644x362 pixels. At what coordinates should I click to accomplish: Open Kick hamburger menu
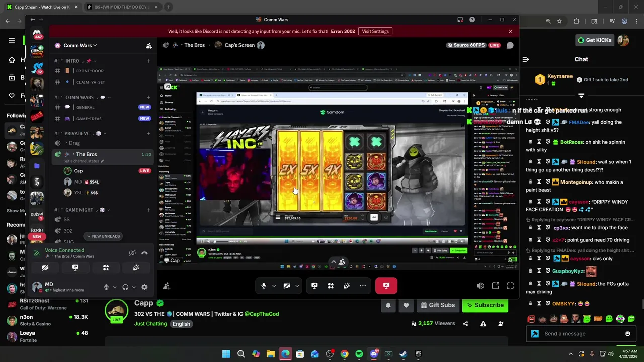[x=12, y=40]
